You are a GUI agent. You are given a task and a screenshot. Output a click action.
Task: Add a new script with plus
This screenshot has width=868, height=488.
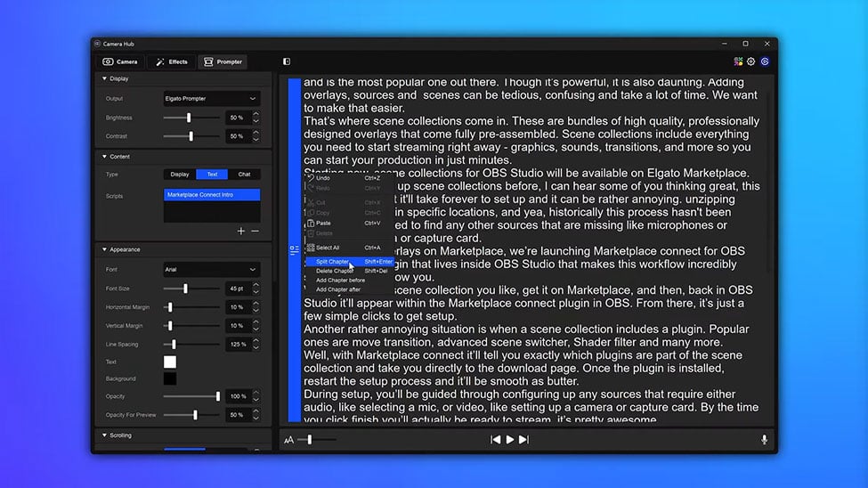click(x=240, y=231)
